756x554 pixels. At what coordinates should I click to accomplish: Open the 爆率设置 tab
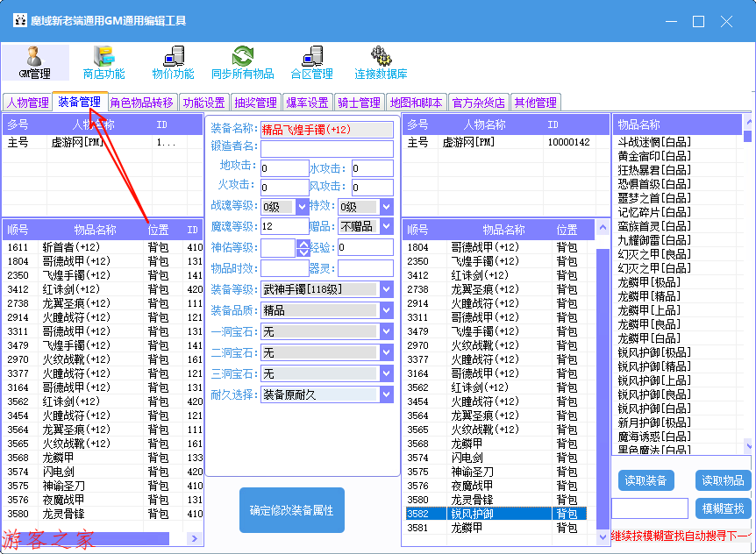pos(307,103)
